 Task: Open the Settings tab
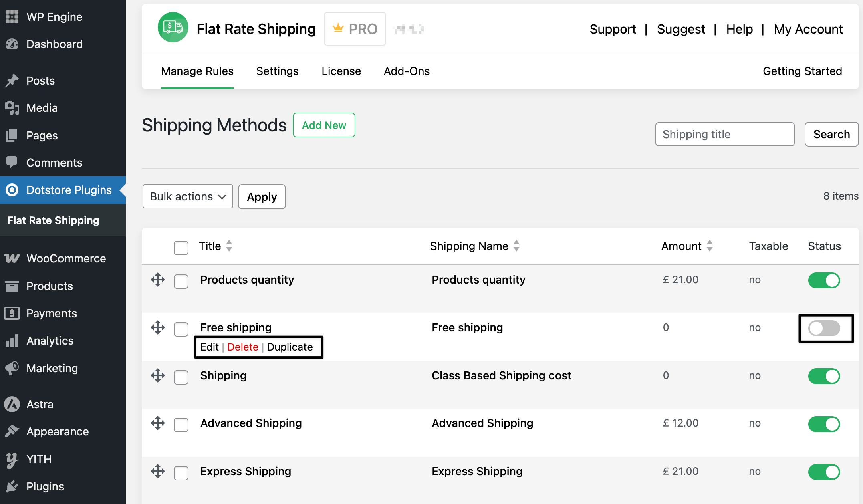(277, 71)
